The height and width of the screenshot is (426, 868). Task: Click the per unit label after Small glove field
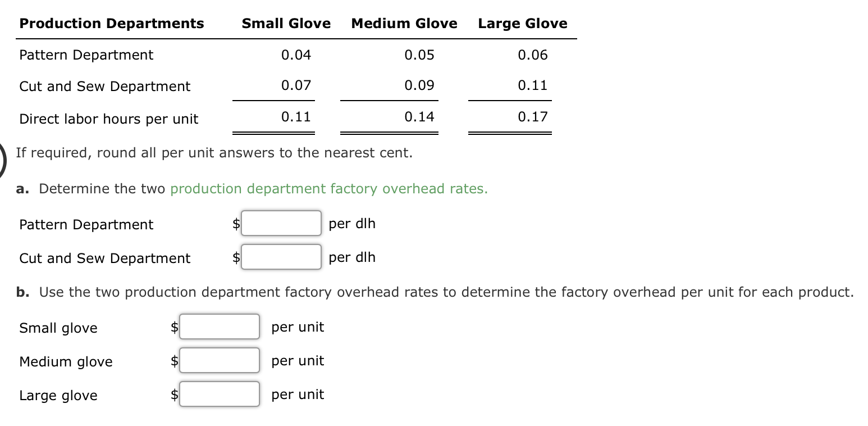298,327
